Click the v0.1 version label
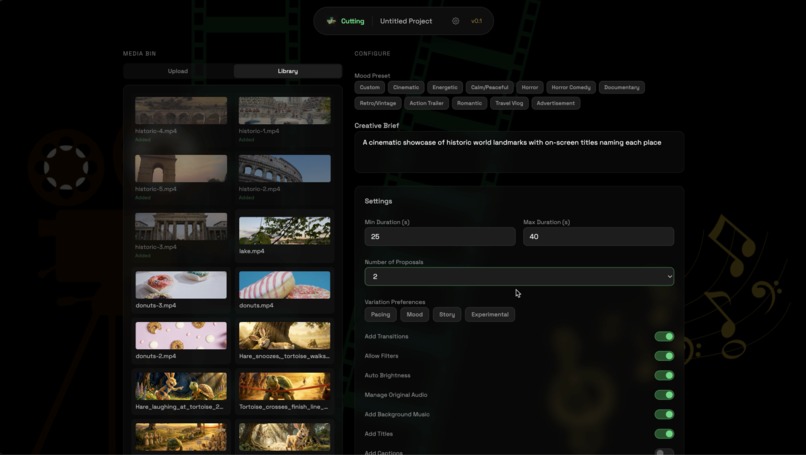 [477, 21]
